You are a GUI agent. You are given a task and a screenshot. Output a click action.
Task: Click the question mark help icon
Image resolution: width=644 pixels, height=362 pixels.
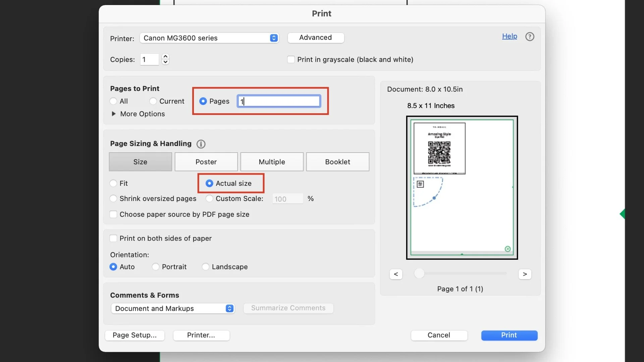tap(530, 37)
